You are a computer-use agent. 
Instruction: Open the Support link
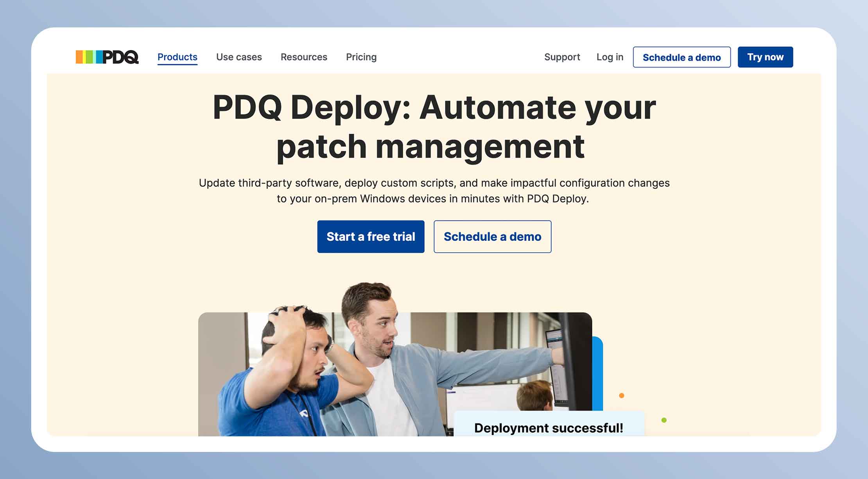pyautogui.click(x=562, y=57)
